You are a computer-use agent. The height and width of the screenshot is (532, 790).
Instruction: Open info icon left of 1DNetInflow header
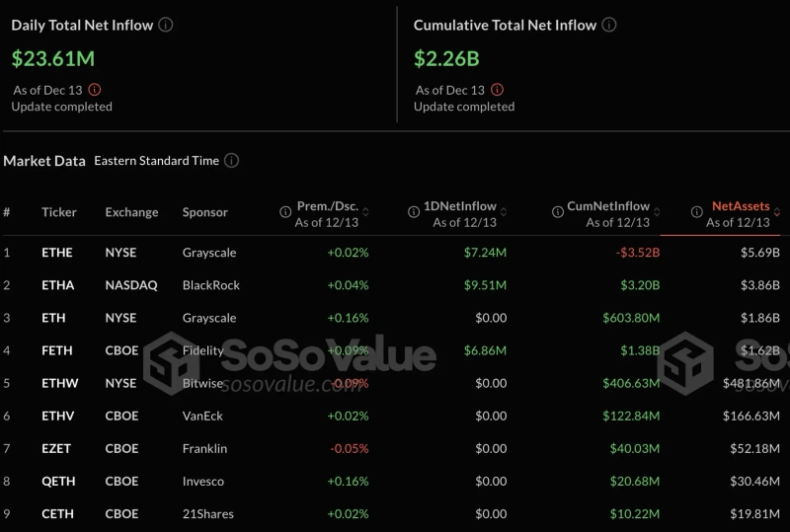tap(414, 211)
